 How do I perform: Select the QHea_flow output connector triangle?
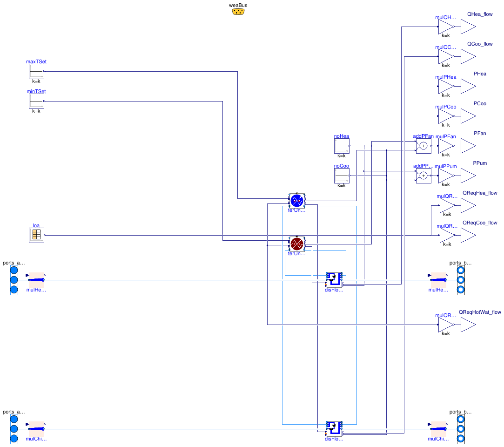pos(468,27)
